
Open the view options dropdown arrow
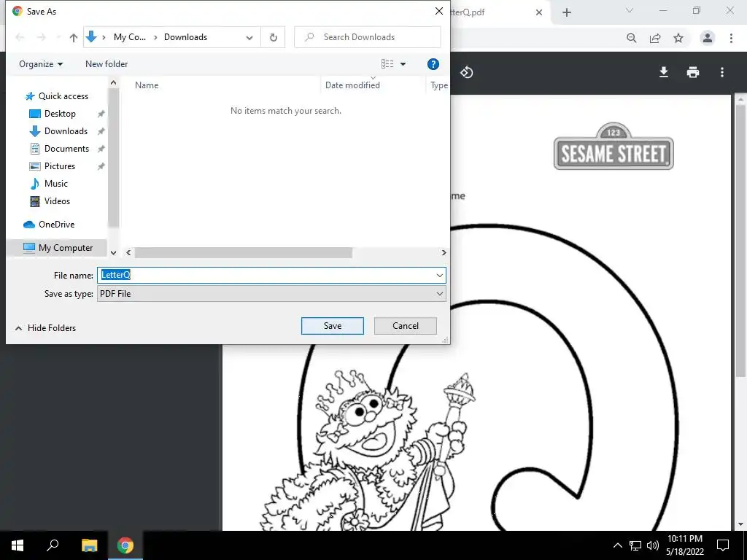point(403,64)
